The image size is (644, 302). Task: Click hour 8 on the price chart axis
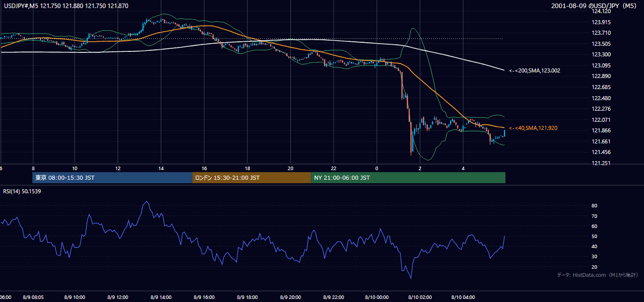33,168
